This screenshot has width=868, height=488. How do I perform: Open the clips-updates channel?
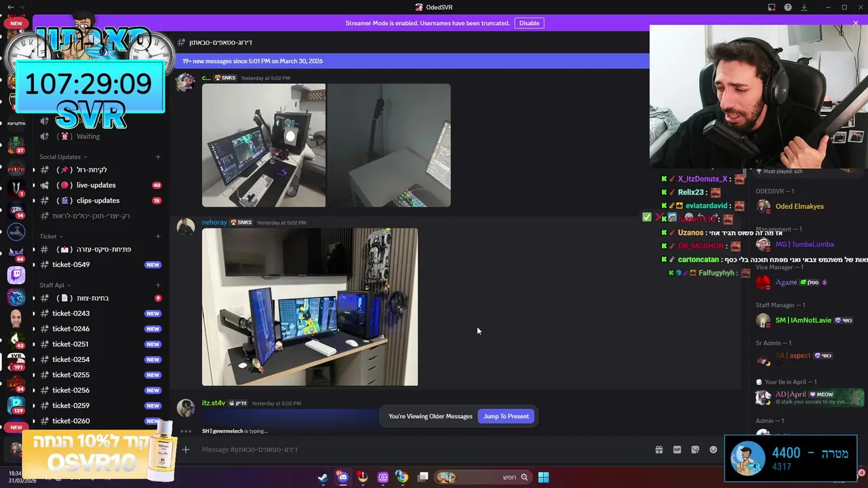coord(100,201)
